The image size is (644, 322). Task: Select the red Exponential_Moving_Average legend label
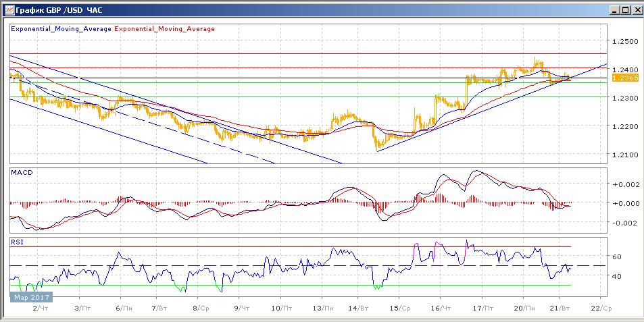(166, 29)
